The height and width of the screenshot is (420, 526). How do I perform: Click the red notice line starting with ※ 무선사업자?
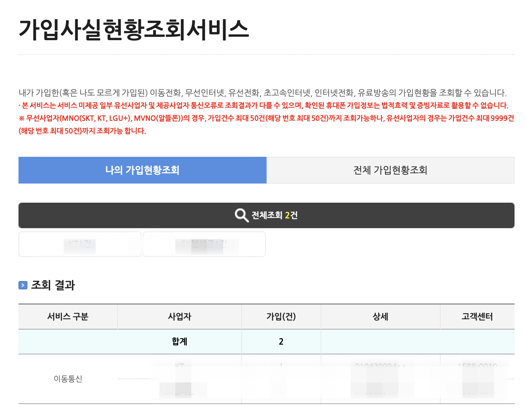pos(267,125)
